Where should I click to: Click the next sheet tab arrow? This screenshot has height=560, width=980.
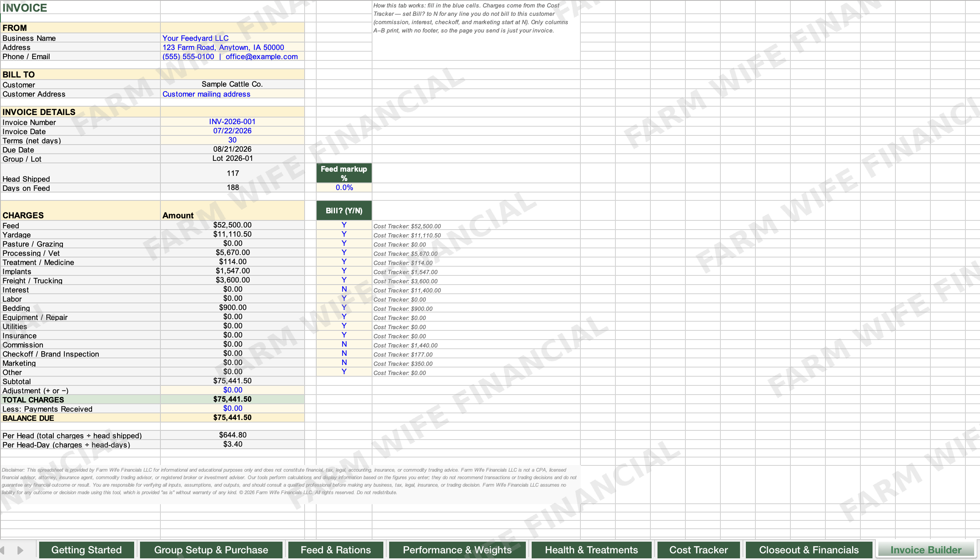[x=20, y=550]
